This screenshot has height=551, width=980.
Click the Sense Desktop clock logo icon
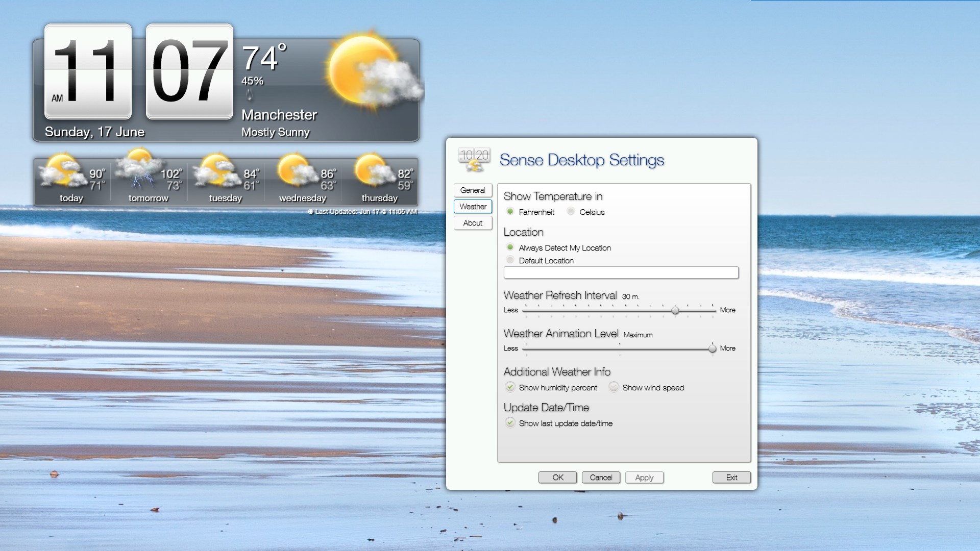coord(474,159)
